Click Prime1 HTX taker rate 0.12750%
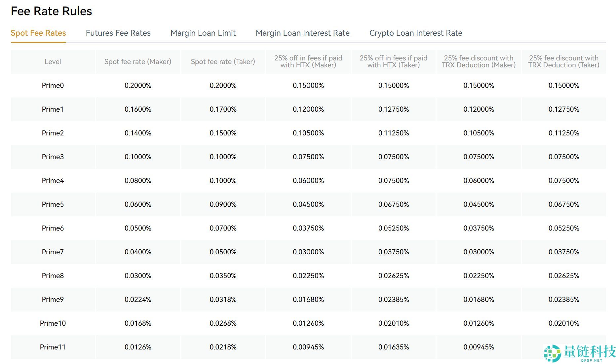 click(x=394, y=109)
